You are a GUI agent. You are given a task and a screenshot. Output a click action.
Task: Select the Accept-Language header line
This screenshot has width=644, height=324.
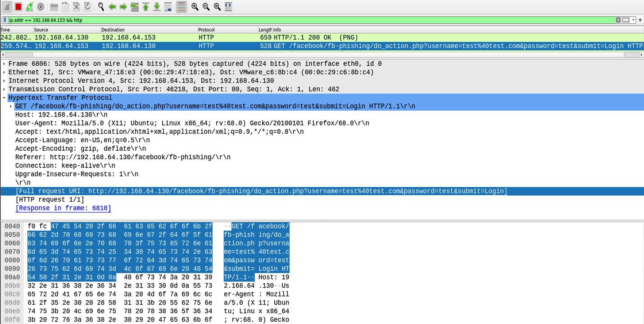pyautogui.click(x=82, y=140)
